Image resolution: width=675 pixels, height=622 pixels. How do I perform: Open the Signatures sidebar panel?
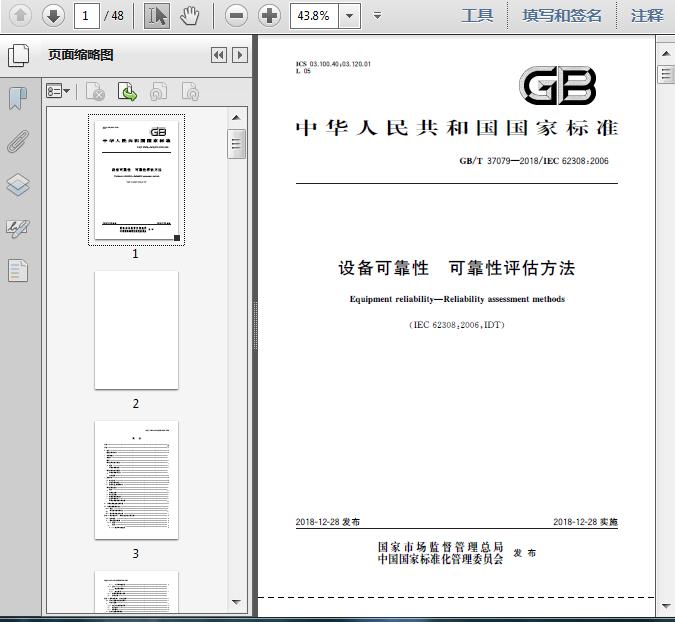tap(18, 228)
